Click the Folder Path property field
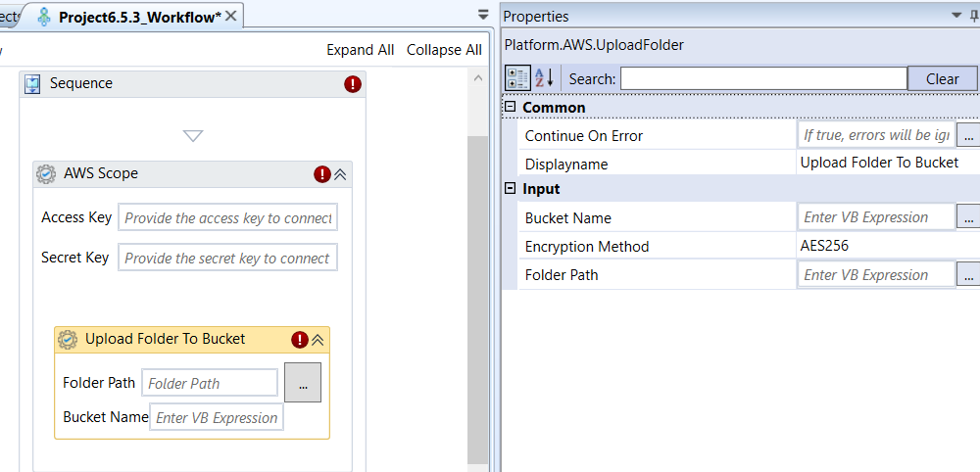The image size is (980, 472). (x=876, y=274)
